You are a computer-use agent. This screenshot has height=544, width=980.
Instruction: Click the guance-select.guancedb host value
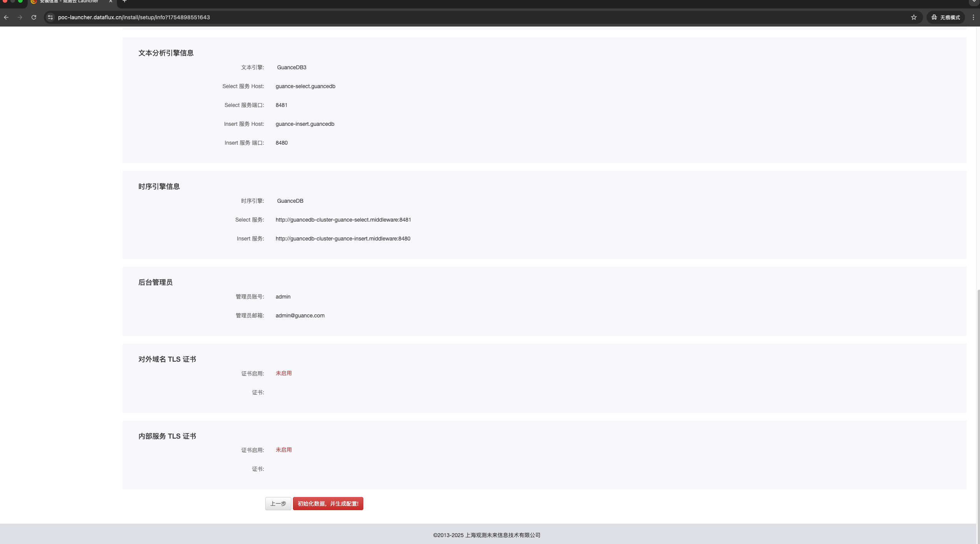[305, 86]
